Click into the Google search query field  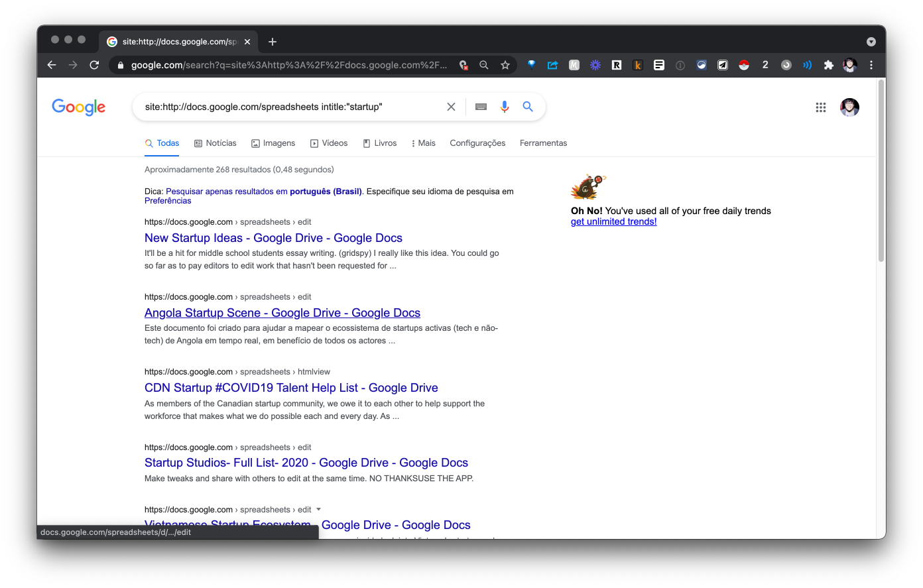click(x=292, y=107)
